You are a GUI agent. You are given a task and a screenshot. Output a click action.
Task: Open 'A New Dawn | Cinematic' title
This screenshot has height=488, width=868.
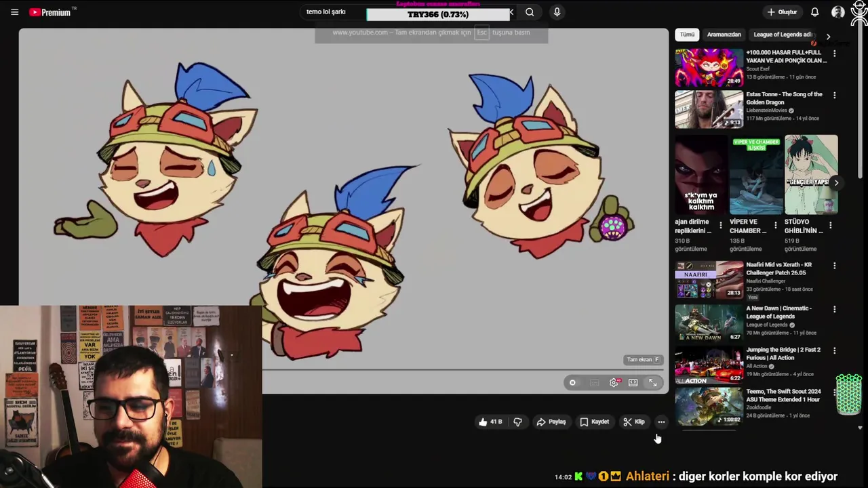[x=778, y=312]
